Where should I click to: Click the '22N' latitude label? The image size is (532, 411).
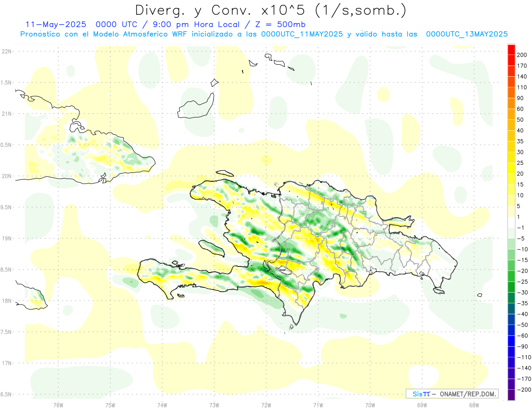(x=7, y=51)
